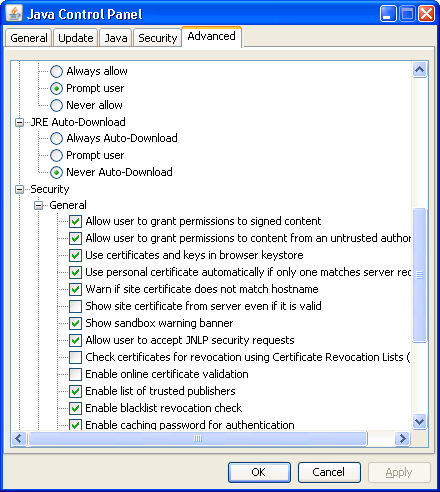Uncheck Use personal certificate automatically option
Viewport: 440px width, 492px height.
75,272
